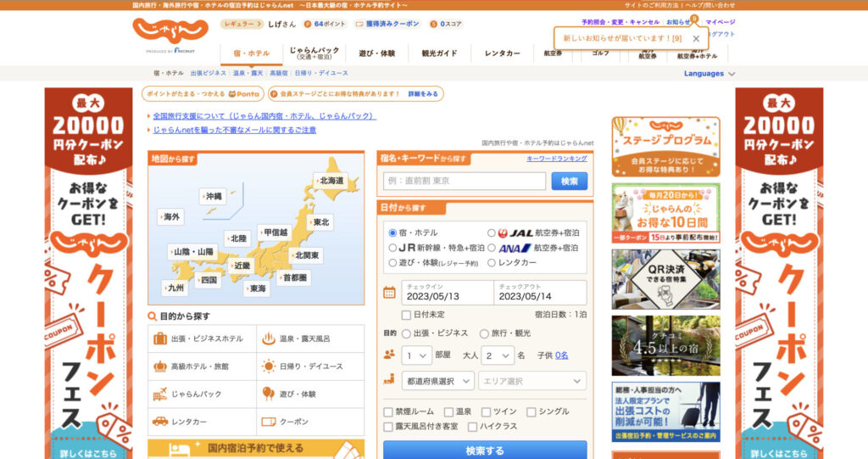868x459 pixels.
Task: Click the 0スコア score icon
Action: (433, 24)
